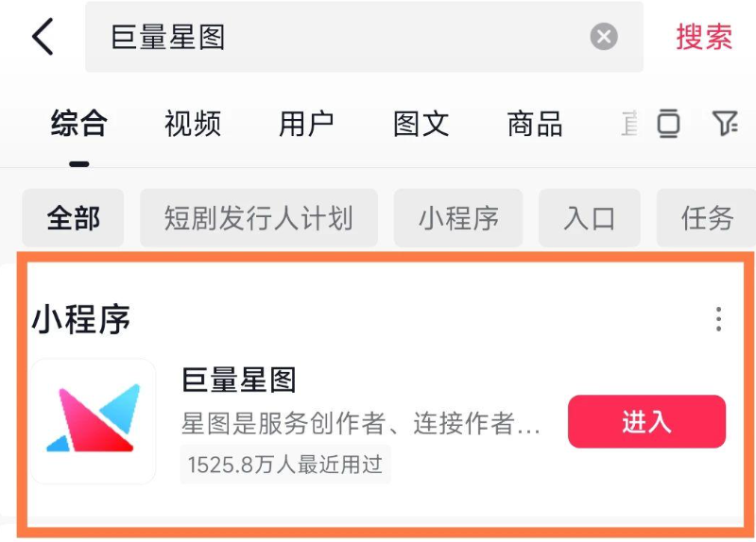Switch to the 图文 tab
Image resolution: width=756 pixels, height=542 pixels.
(421, 124)
